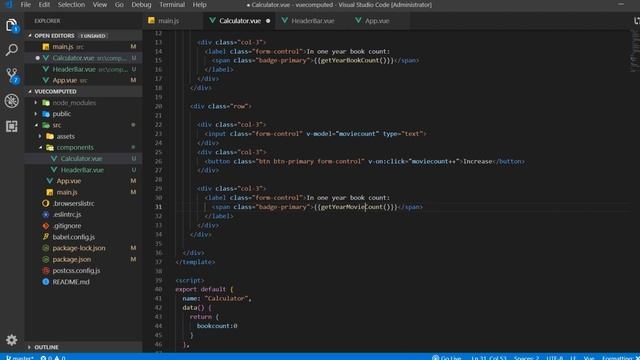Open the Debug view in activity bar
Viewport: 640px width, 360px height.
click(12, 101)
